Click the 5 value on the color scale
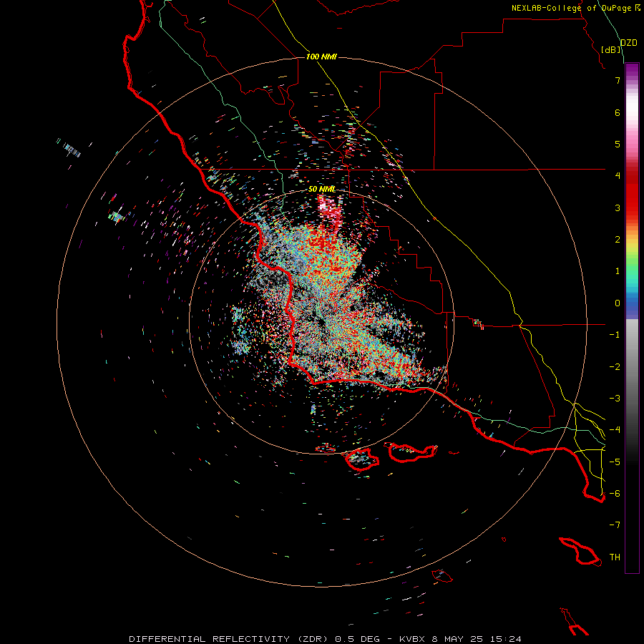The height and width of the screenshot is (644, 644). (618, 144)
